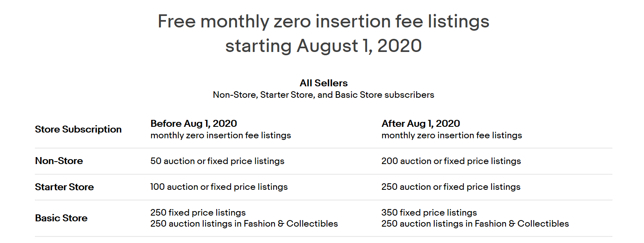Click '250 fixed price listings' under Before column

pyautogui.click(x=198, y=213)
